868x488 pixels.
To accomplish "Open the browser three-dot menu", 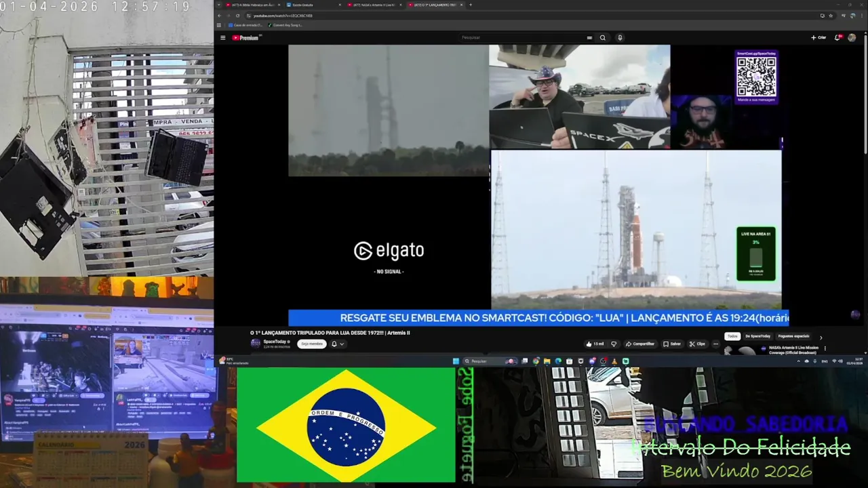I will point(862,16).
